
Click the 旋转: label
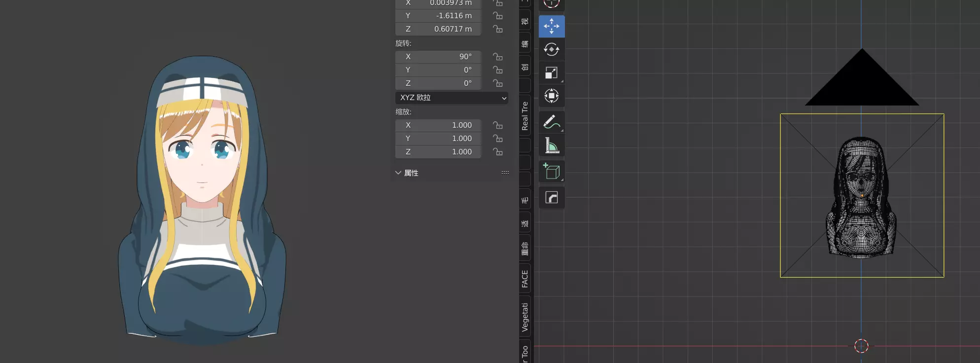(x=403, y=43)
